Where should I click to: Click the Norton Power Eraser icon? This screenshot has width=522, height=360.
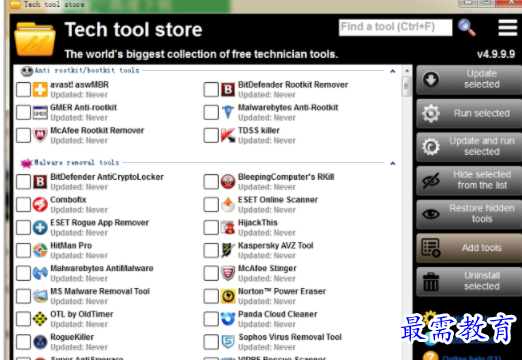228,296
